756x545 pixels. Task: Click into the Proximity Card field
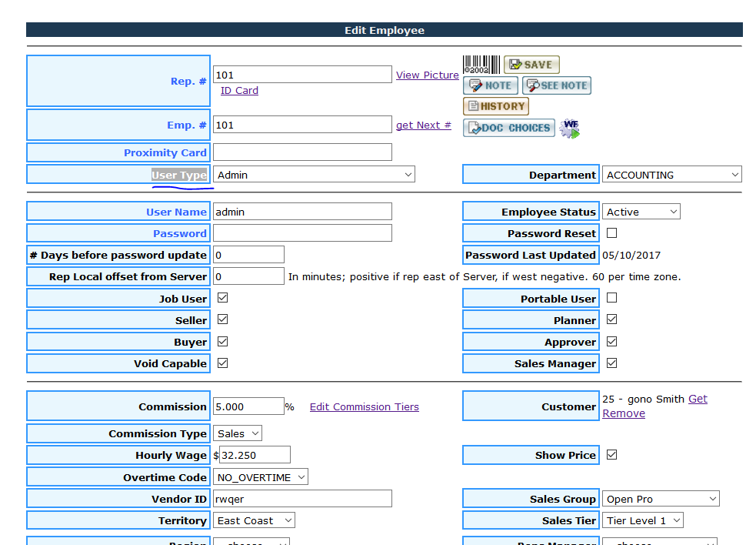click(302, 152)
